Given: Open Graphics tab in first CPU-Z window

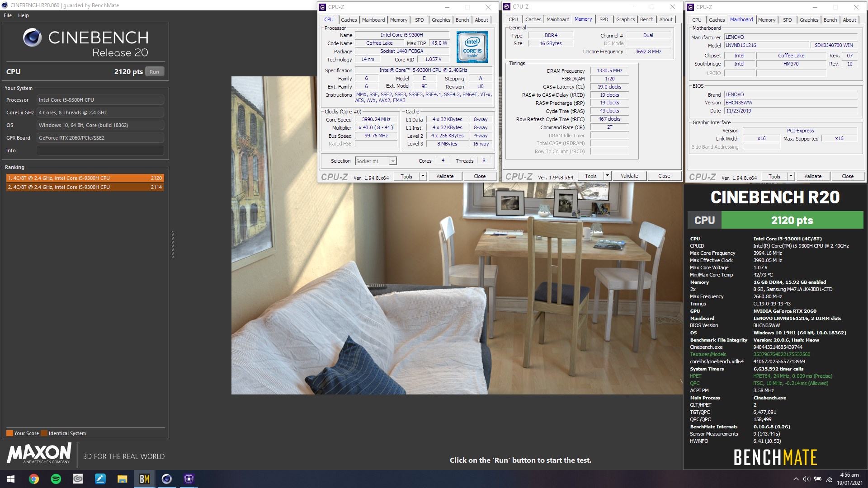Looking at the screenshot, I should coord(441,20).
